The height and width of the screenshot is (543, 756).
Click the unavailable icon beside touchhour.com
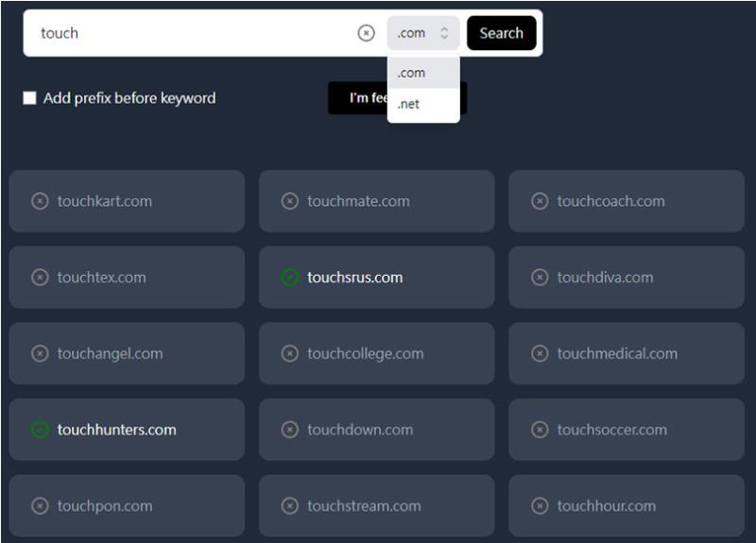pos(540,506)
